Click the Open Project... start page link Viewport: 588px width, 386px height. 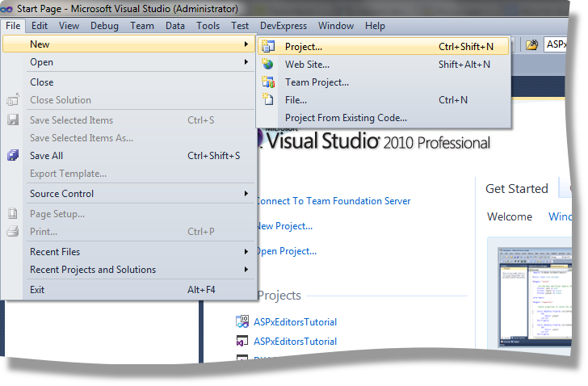coord(287,251)
